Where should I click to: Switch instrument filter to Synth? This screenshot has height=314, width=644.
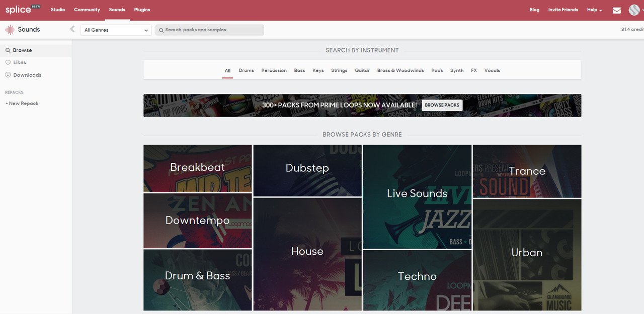click(x=456, y=70)
